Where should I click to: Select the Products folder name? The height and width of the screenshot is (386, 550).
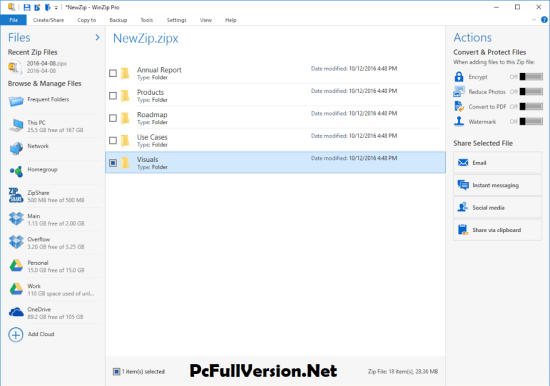(x=150, y=92)
